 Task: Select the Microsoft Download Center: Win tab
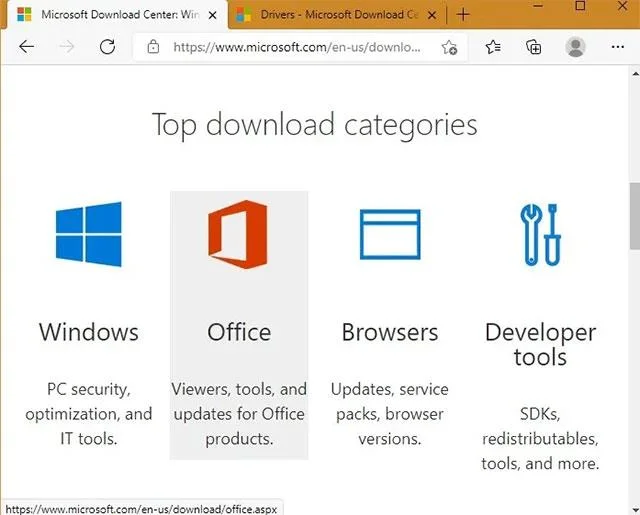point(118,15)
